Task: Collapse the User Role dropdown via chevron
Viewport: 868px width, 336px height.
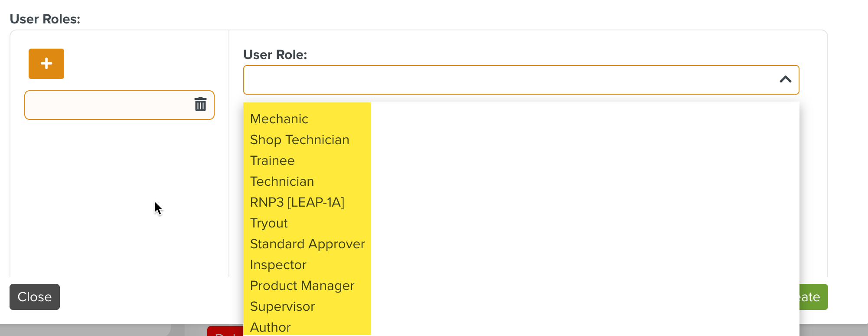Action: coord(784,79)
